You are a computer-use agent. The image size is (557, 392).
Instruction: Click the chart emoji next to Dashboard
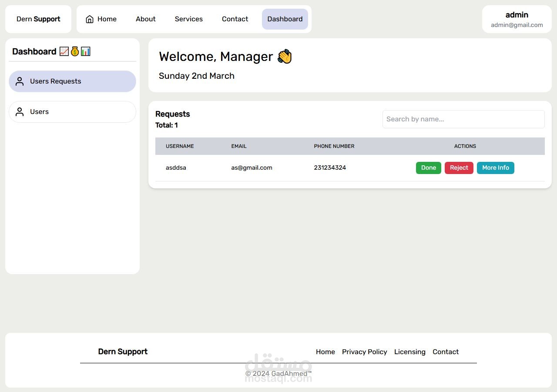(x=64, y=51)
